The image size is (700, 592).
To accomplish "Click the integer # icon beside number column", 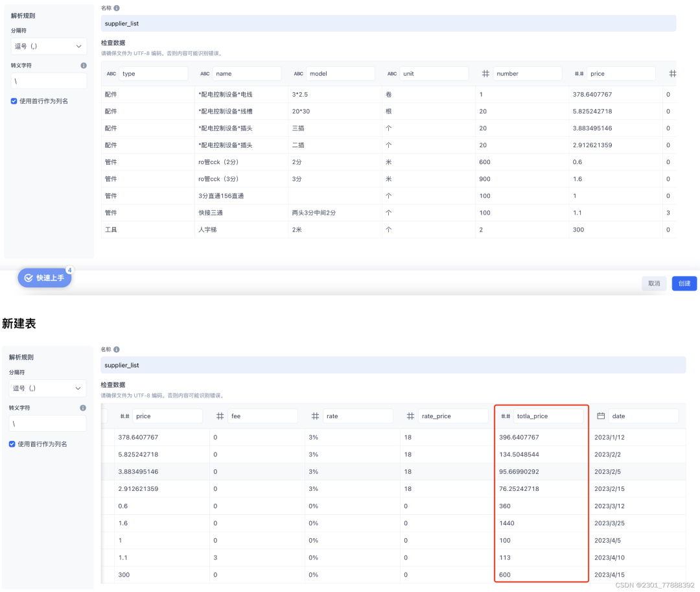I will 485,74.
